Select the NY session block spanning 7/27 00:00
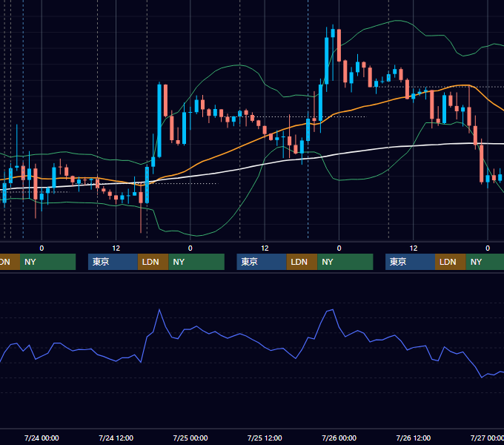 pyautogui.click(x=485, y=262)
